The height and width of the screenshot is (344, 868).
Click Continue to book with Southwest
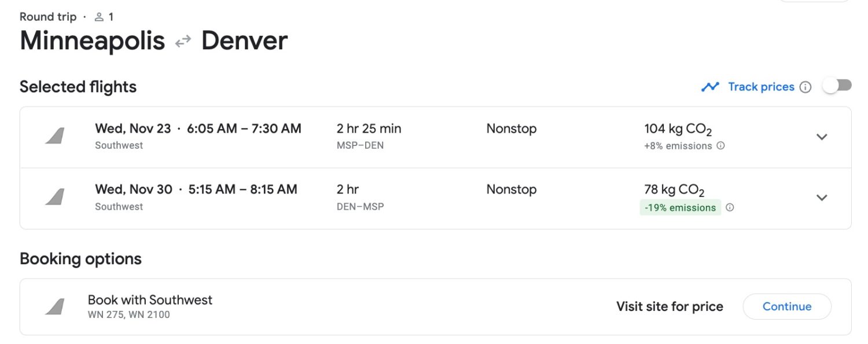point(786,306)
